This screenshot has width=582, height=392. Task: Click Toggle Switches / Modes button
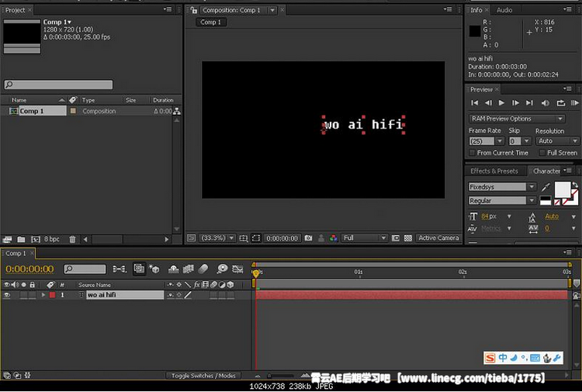click(203, 376)
